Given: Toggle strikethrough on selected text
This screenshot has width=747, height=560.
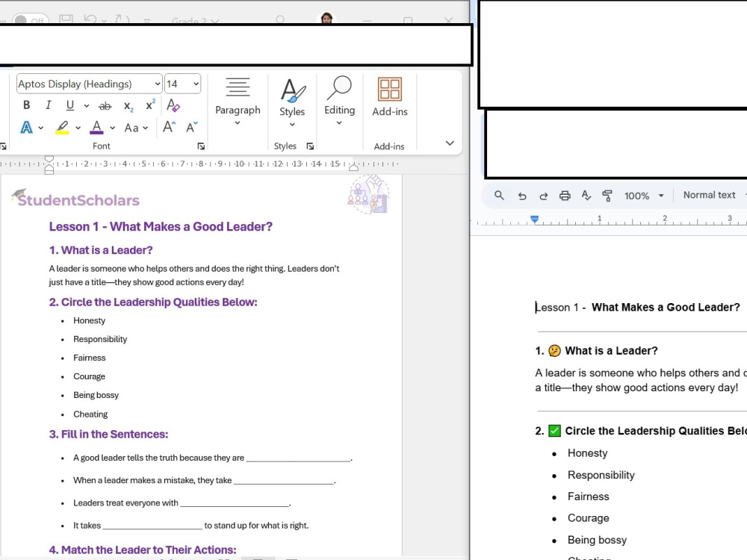Looking at the screenshot, I should (x=105, y=106).
